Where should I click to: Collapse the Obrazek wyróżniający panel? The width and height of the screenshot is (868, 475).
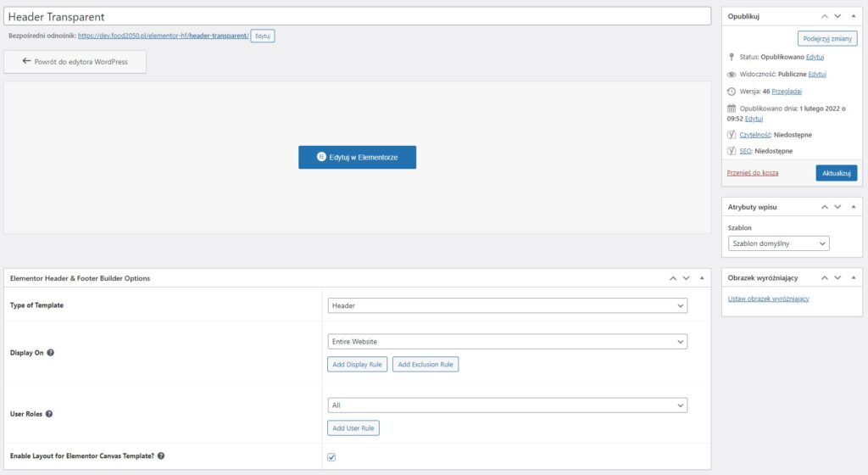point(853,278)
